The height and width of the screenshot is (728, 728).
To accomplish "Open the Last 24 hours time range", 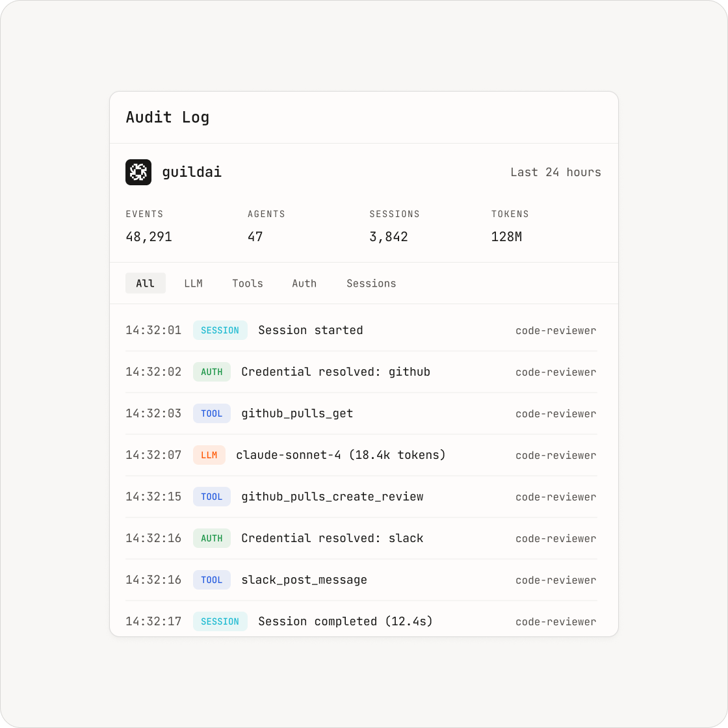I will (x=555, y=172).
